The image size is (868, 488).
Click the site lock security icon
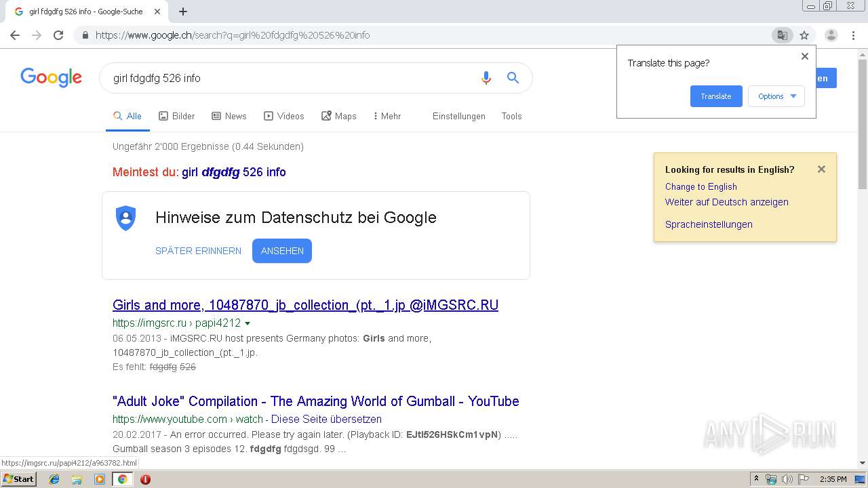85,35
